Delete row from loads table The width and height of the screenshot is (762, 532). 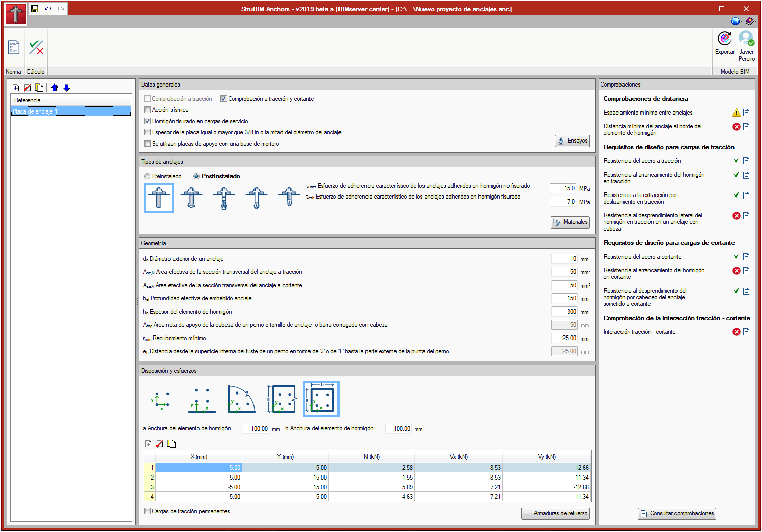tap(160, 444)
